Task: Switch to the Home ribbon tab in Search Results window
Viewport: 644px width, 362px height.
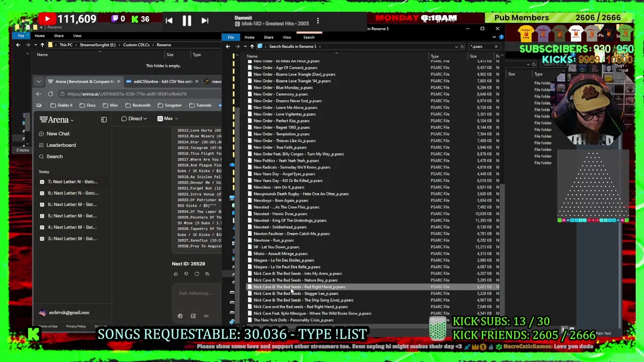Action: 249,37
